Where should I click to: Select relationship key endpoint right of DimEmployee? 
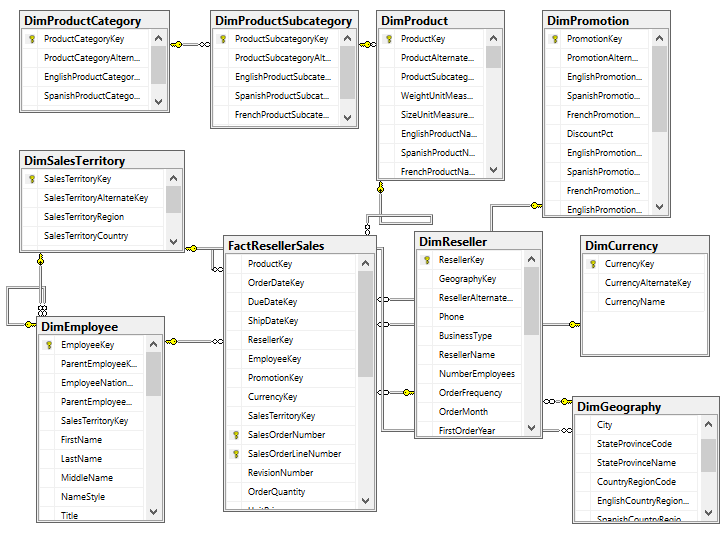171,342
